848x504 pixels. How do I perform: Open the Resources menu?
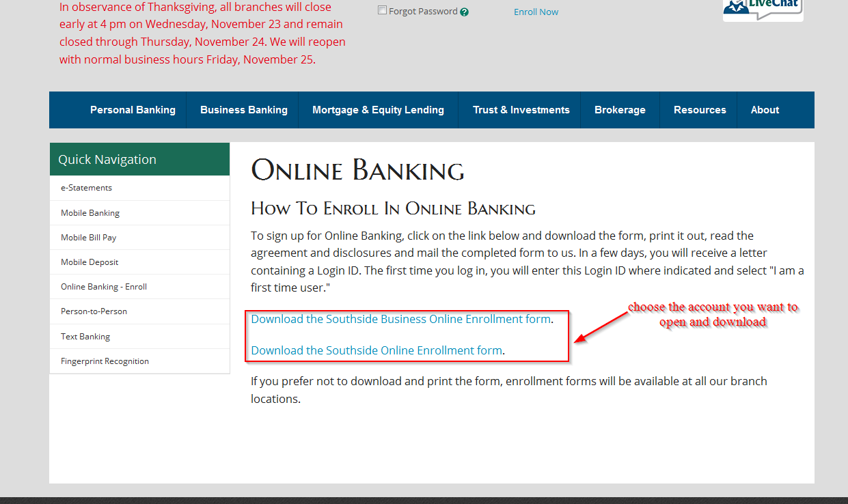click(x=700, y=110)
